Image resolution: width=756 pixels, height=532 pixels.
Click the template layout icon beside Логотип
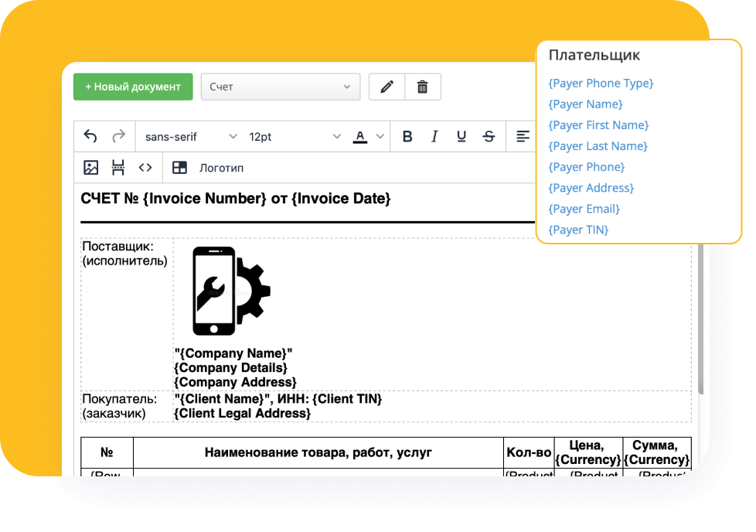179,168
